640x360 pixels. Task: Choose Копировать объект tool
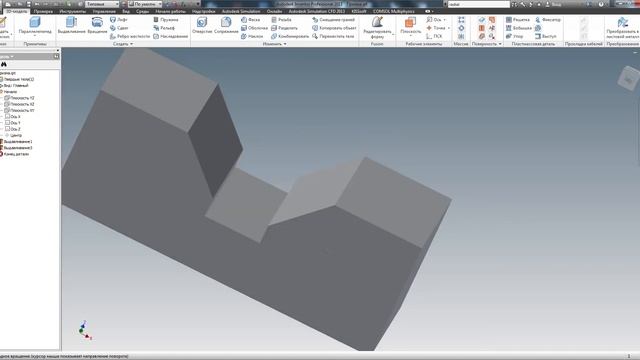(334, 28)
